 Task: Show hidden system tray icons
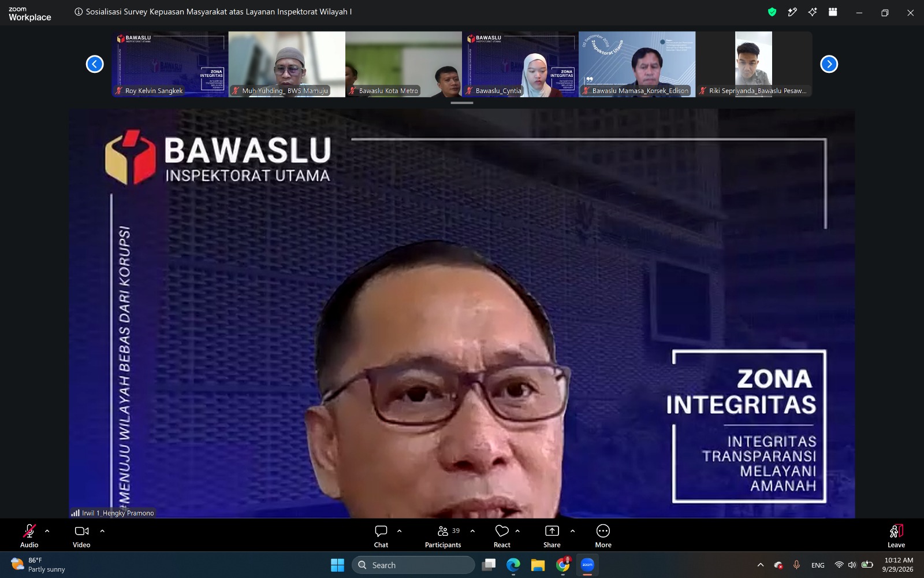point(761,565)
